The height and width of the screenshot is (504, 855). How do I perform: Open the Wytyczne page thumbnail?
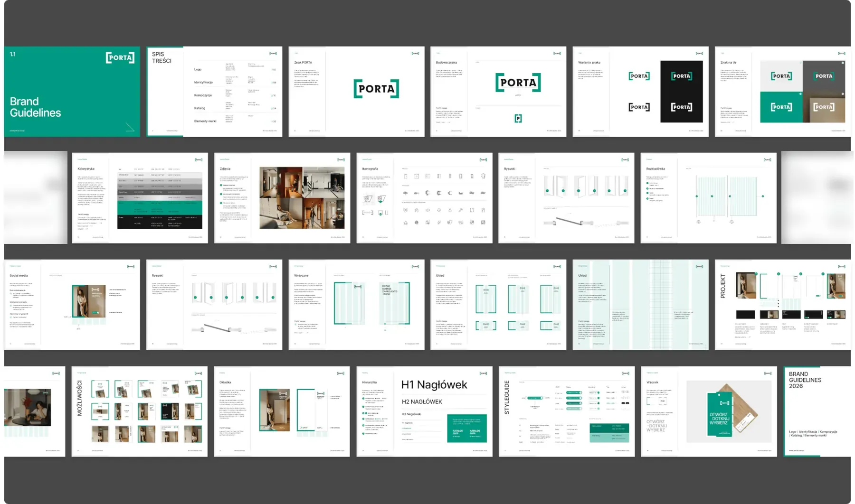point(356,305)
